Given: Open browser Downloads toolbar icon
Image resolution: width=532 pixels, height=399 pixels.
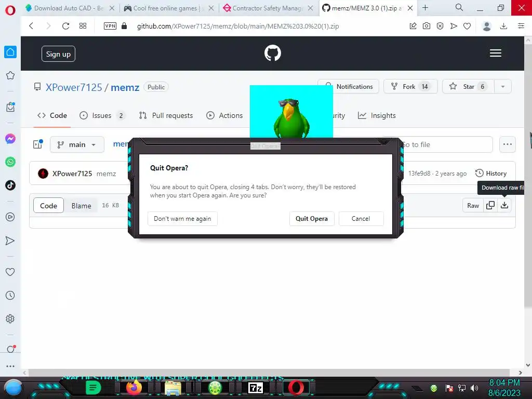Looking at the screenshot, I should (504, 26).
